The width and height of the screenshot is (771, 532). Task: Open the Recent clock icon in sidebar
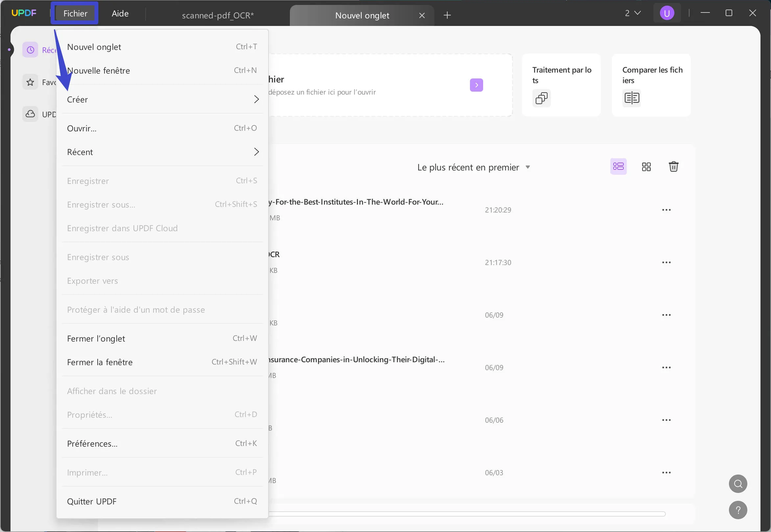30,50
